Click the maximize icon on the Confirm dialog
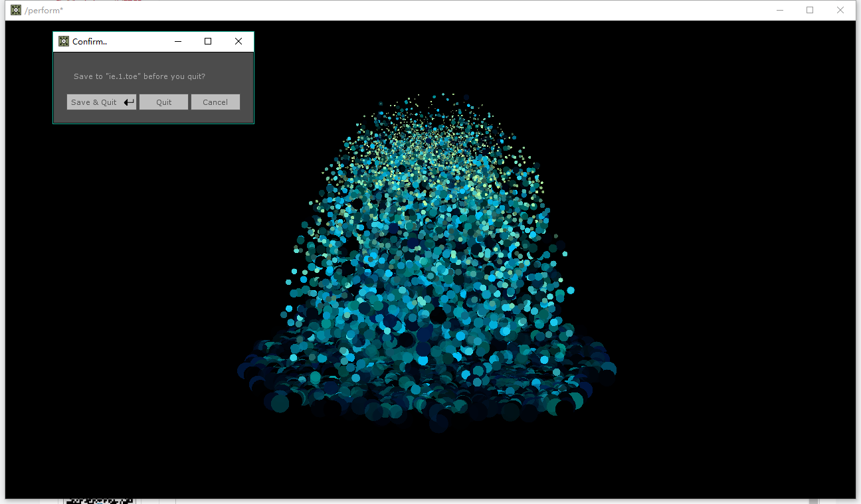 tap(207, 41)
